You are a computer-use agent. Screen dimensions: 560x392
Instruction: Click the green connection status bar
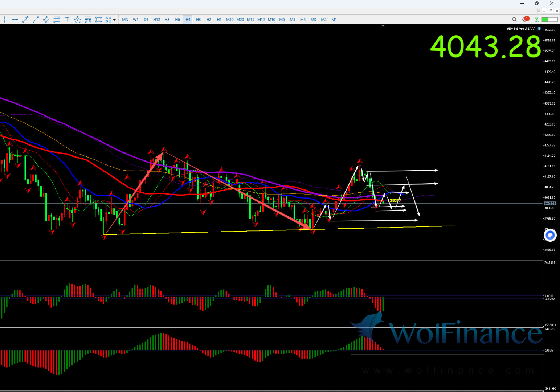(549, 20)
